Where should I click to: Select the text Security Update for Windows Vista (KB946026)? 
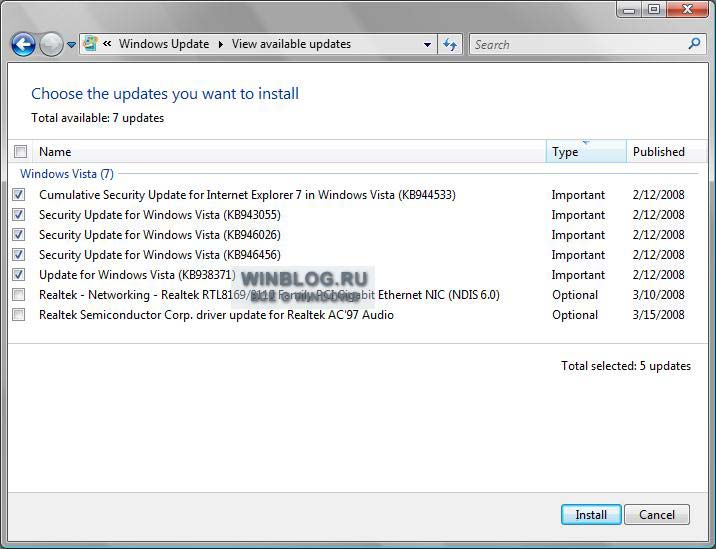coord(160,235)
